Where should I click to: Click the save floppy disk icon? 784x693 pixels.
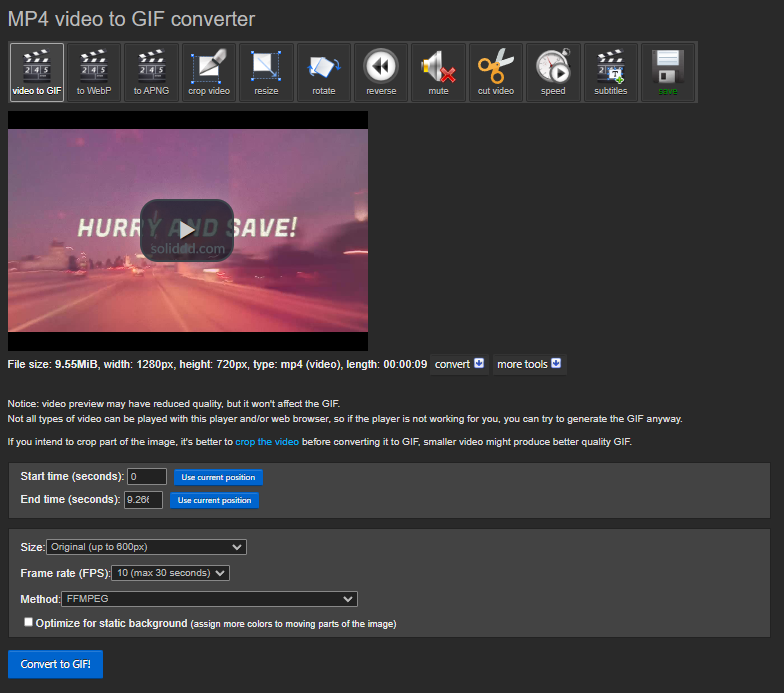[668, 72]
